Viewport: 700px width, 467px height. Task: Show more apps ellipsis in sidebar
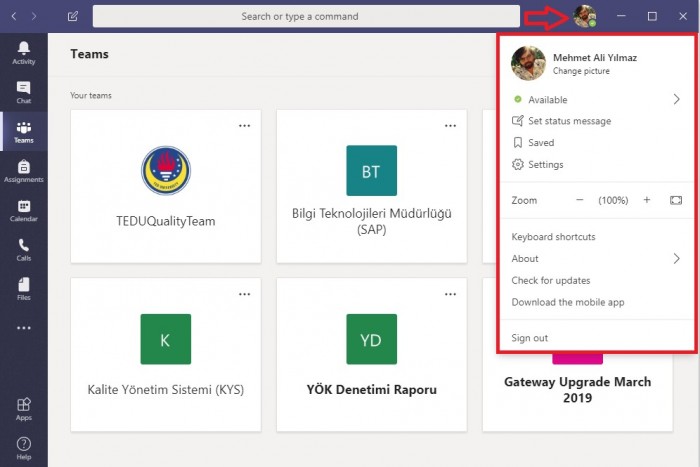(24, 328)
